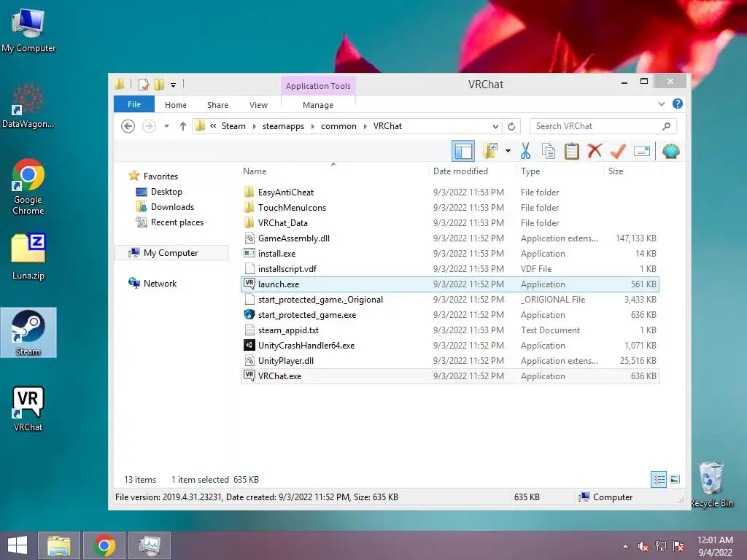The image size is (747, 560).
Task: Click the blue shell icon in toolbar
Action: click(x=670, y=152)
